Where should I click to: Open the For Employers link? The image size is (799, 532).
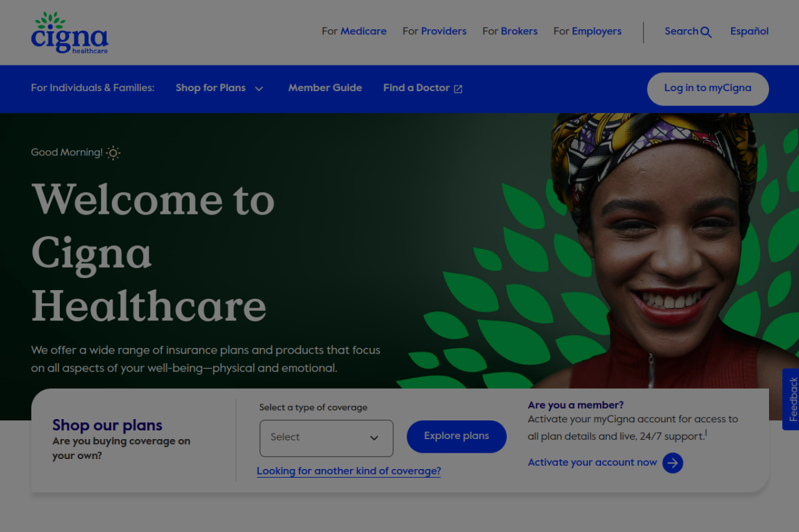click(x=587, y=31)
